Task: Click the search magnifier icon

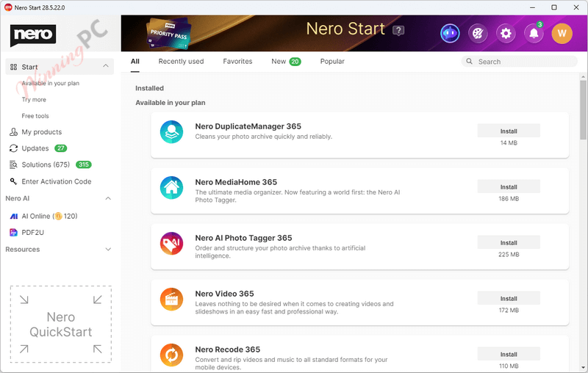Action: tap(469, 61)
